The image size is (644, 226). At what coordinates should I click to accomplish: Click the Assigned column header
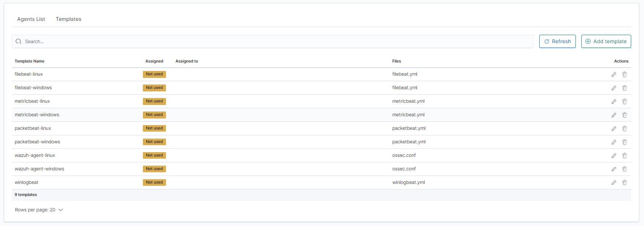tap(154, 61)
